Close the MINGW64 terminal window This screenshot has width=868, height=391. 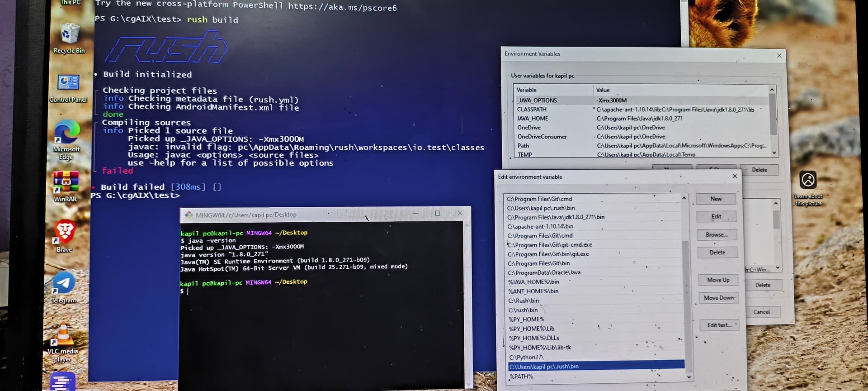(x=460, y=213)
